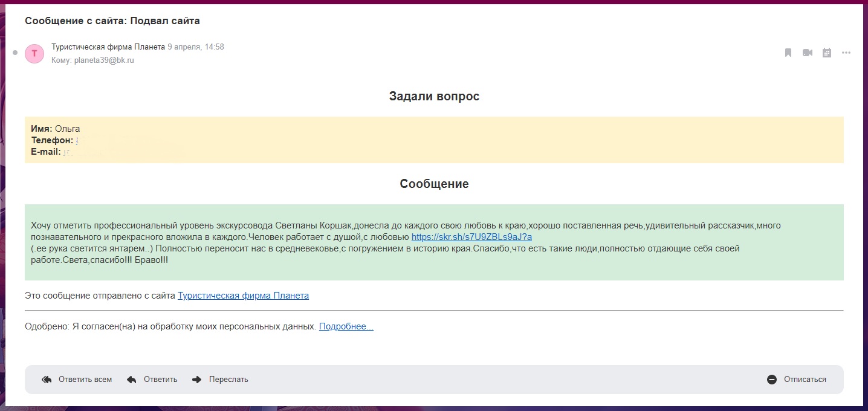Click the name field Имя: Ольга
The image size is (868, 411).
(56, 129)
